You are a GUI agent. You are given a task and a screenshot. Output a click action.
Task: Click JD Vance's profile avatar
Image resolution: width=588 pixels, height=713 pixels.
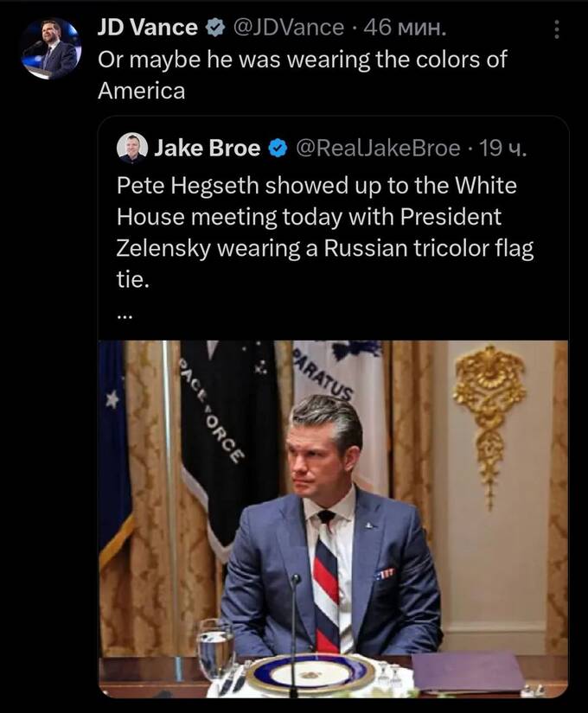(x=50, y=48)
